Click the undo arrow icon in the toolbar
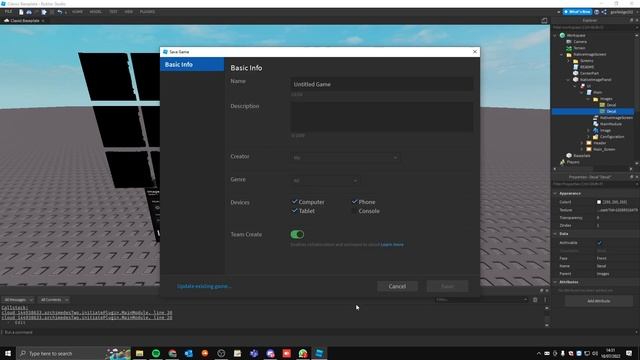Image resolution: width=640 pixels, height=360 pixels. 60,12
